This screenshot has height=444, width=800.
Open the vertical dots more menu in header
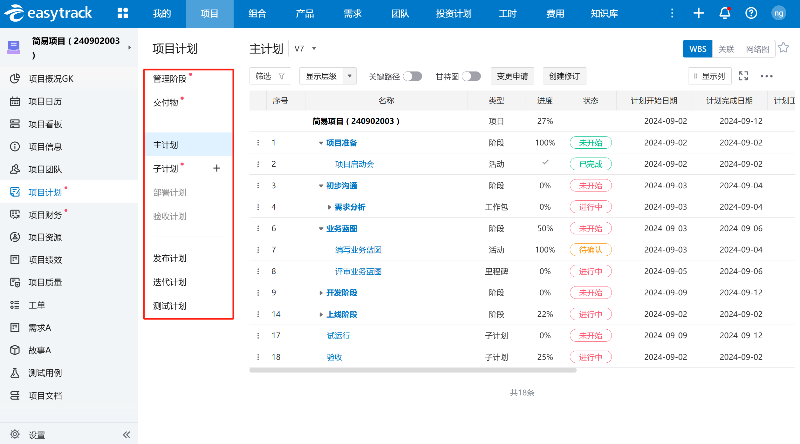point(672,13)
